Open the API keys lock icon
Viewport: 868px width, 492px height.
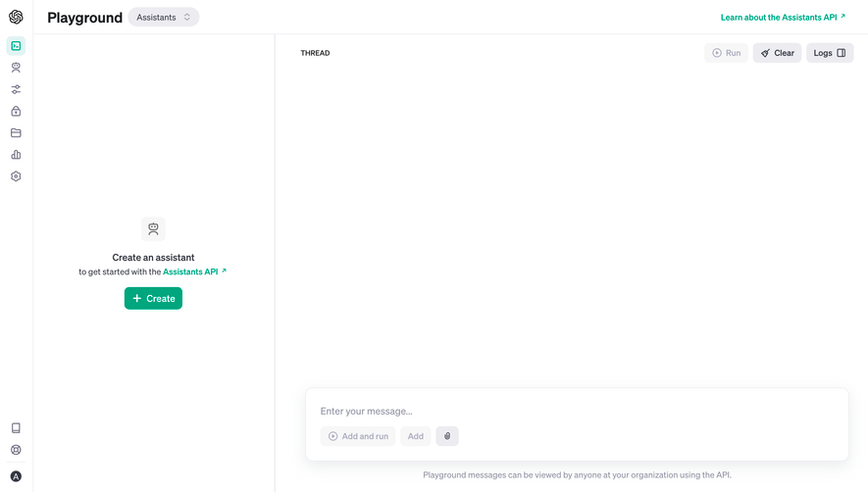pyautogui.click(x=16, y=112)
